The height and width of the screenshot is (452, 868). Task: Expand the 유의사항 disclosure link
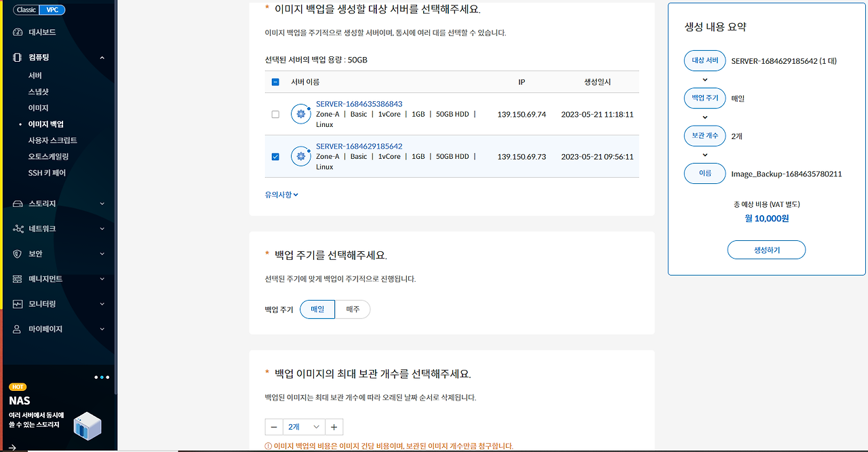pos(281,193)
